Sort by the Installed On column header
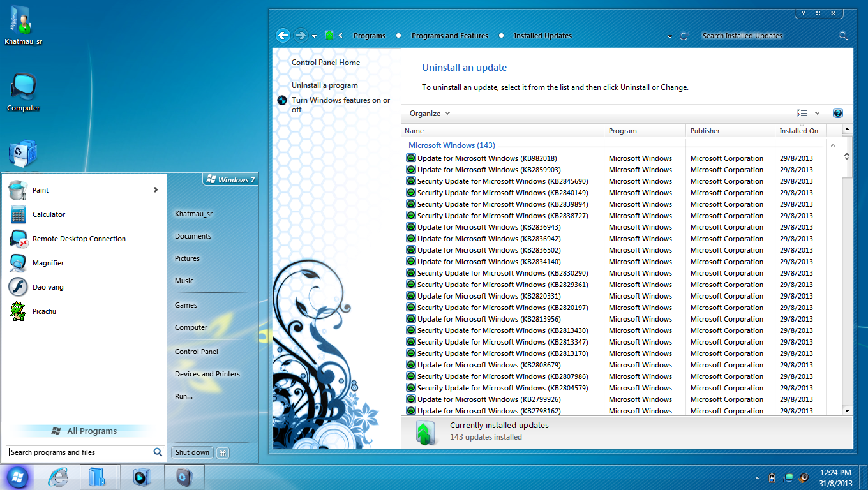This screenshot has height=490, width=868. (800, 131)
